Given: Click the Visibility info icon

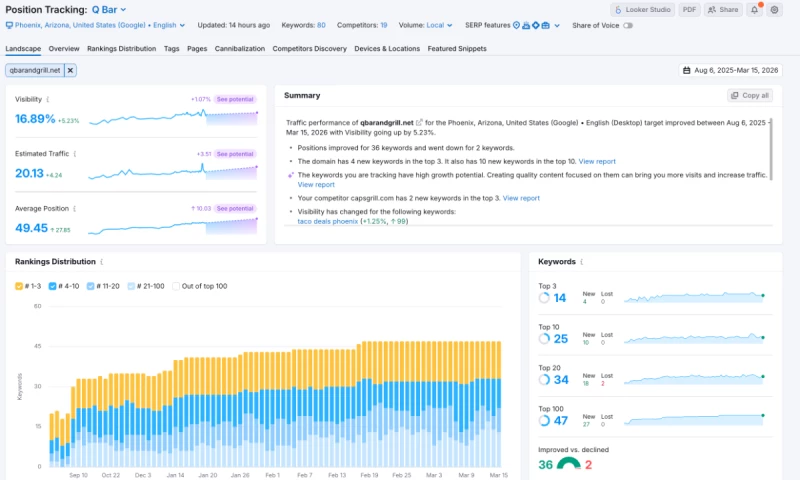Looking at the screenshot, I should tap(49, 100).
